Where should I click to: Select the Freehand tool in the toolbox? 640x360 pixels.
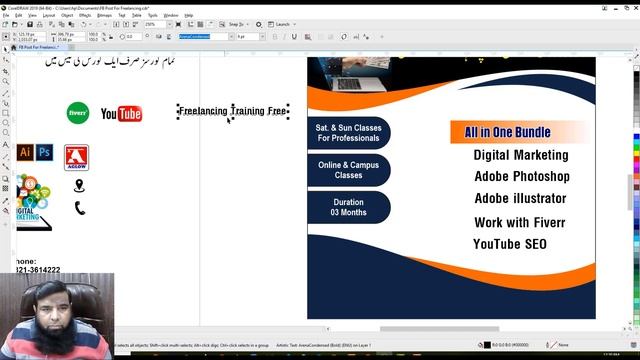pos(5,93)
